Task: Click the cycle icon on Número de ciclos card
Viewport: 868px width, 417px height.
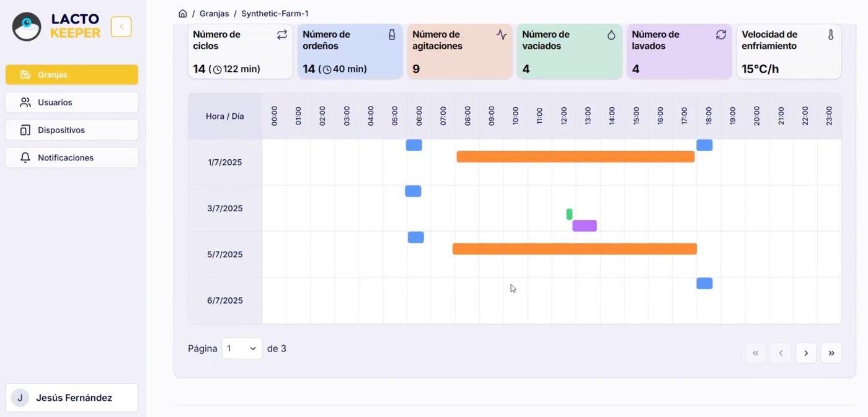Action: click(x=283, y=35)
